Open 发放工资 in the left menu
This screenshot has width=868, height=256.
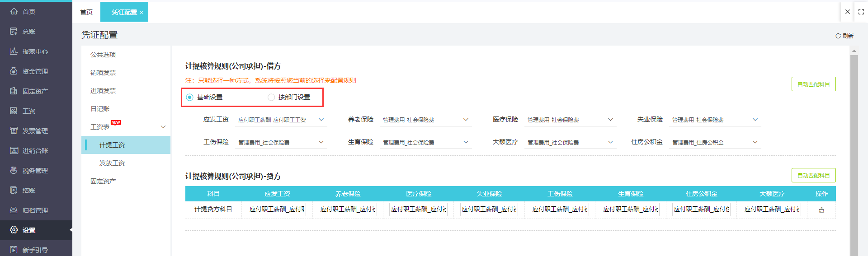point(112,163)
